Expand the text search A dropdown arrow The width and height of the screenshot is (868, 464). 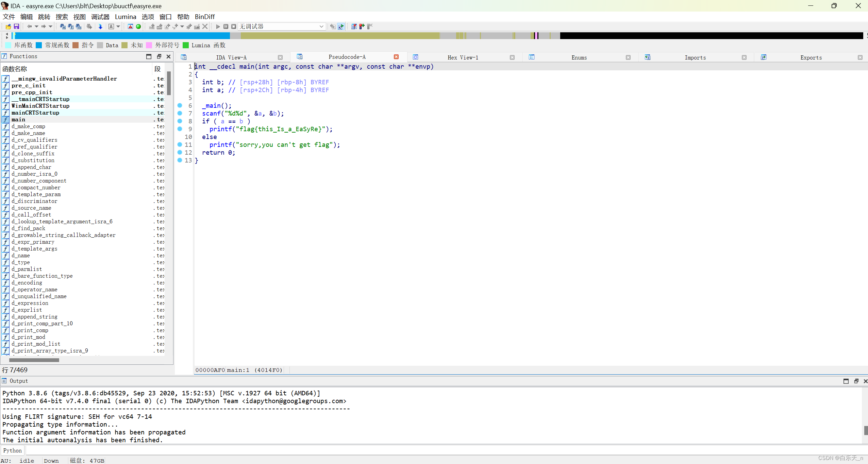pyautogui.click(x=118, y=27)
